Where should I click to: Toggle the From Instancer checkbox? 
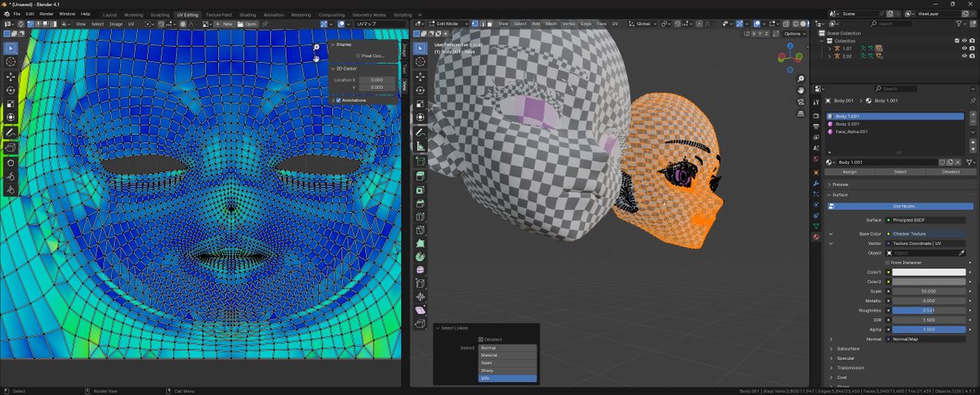pyautogui.click(x=887, y=263)
